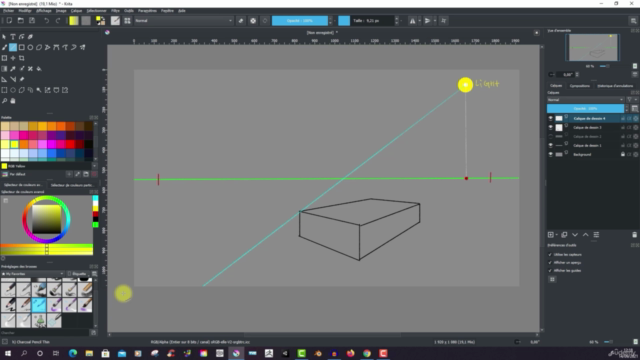
Task: Open the workspace chooser at toolbar end
Action: point(633,20)
